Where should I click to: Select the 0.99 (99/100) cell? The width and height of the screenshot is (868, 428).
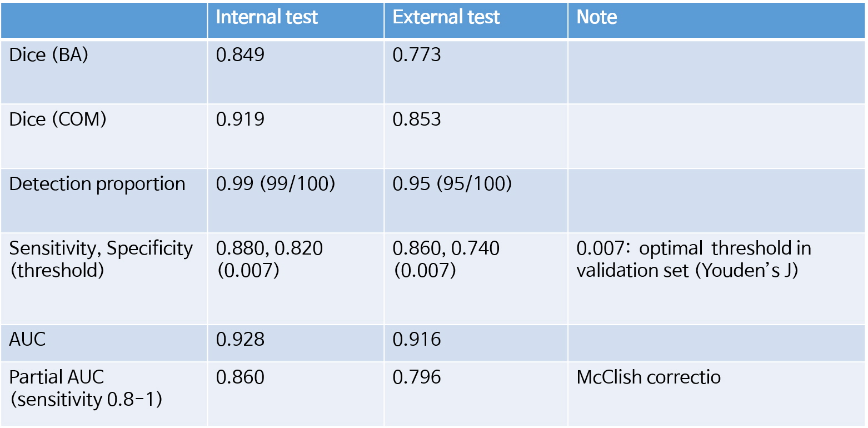(x=275, y=184)
